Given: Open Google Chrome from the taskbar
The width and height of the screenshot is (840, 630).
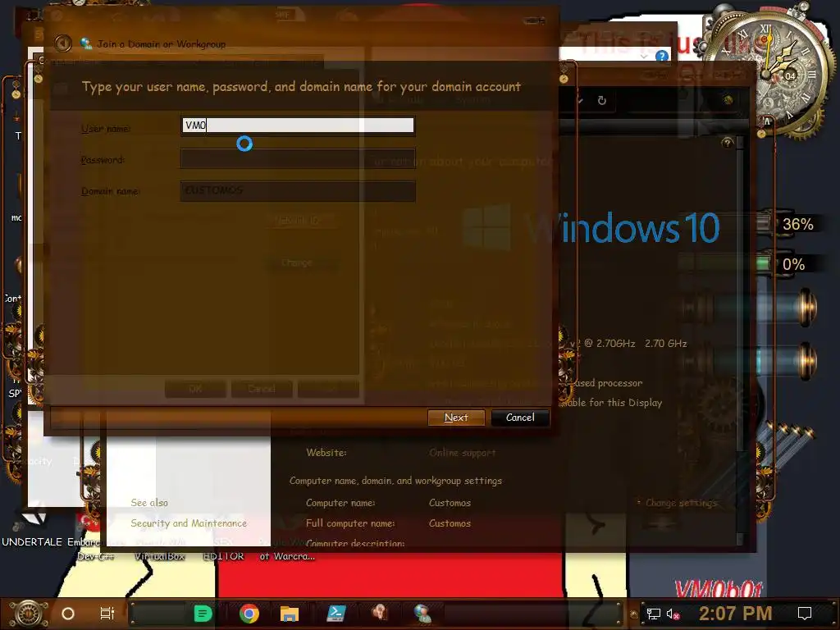Looking at the screenshot, I should coord(249,614).
